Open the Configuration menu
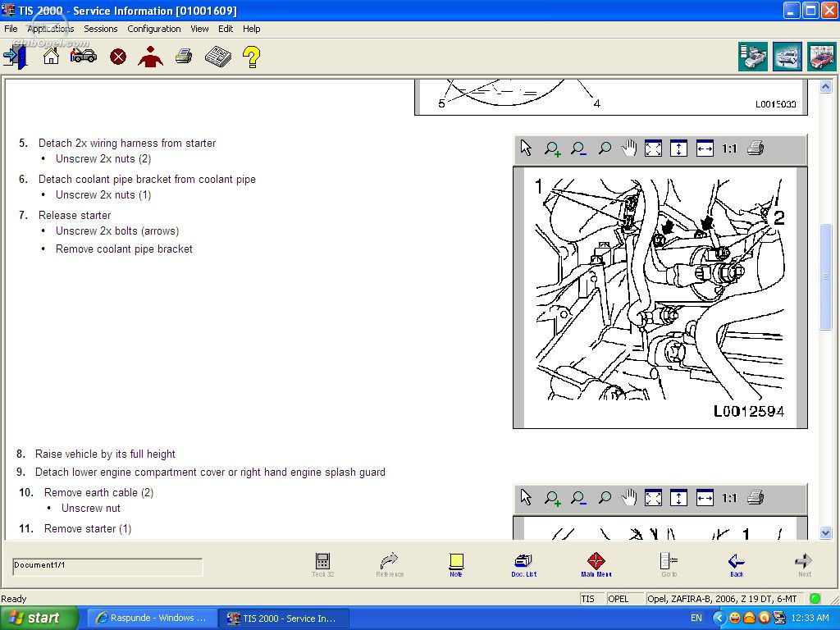 154,29
